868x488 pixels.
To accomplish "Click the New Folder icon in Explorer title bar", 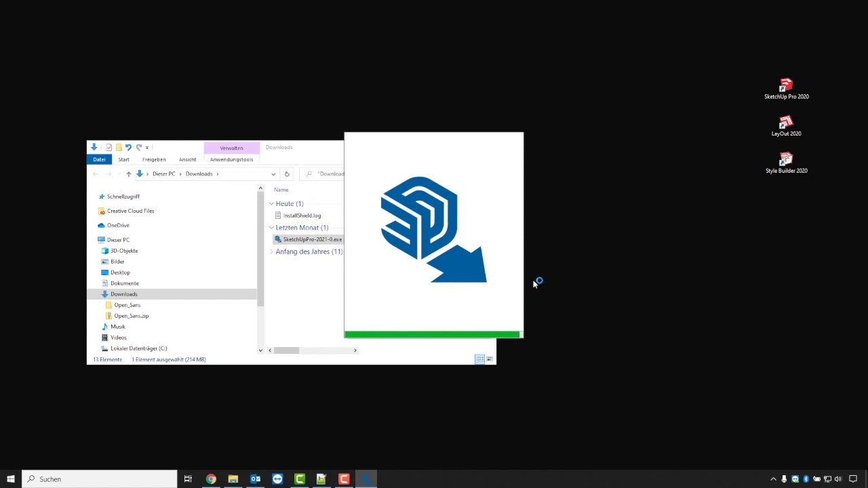I will tap(119, 147).
